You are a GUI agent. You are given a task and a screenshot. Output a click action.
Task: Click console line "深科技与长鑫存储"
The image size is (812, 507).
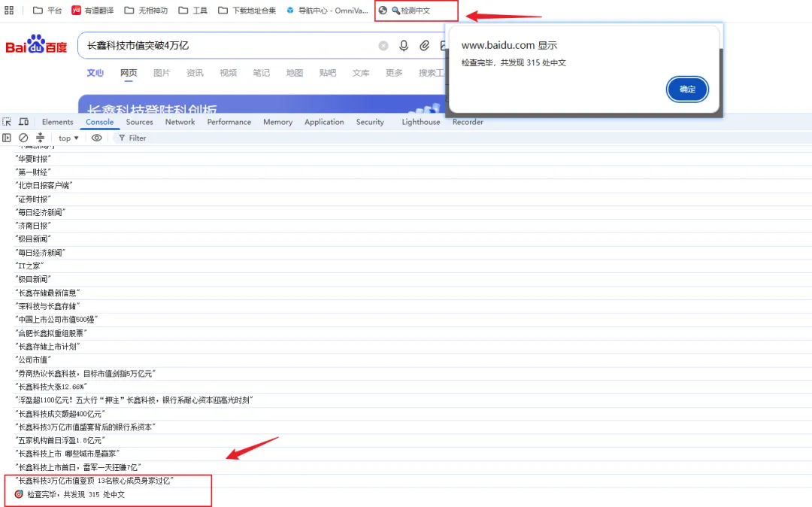click(x=47, y=306)
